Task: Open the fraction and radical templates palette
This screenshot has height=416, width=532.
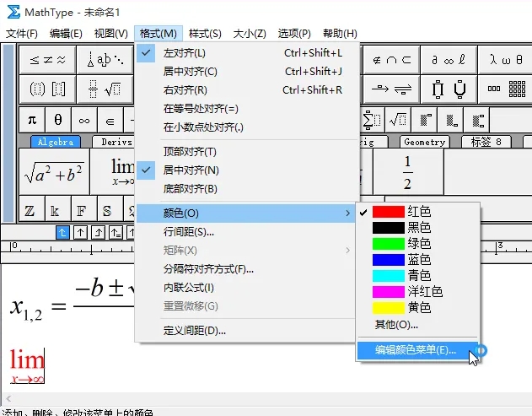Action: click(x=105, y=89)
